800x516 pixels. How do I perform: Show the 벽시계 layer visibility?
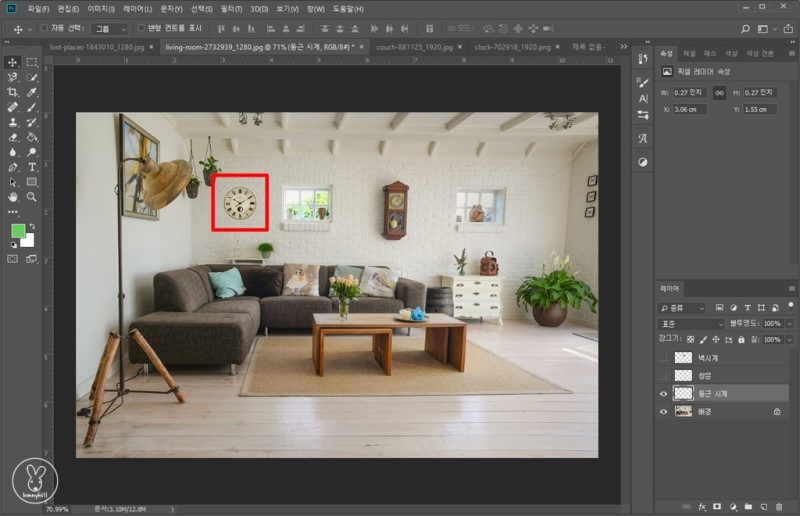click(x=663, y=357)
